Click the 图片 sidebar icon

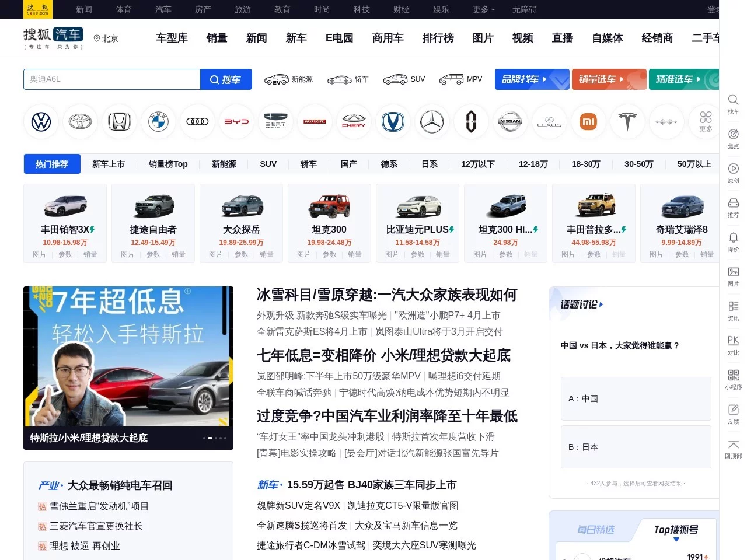coord(733,276)
